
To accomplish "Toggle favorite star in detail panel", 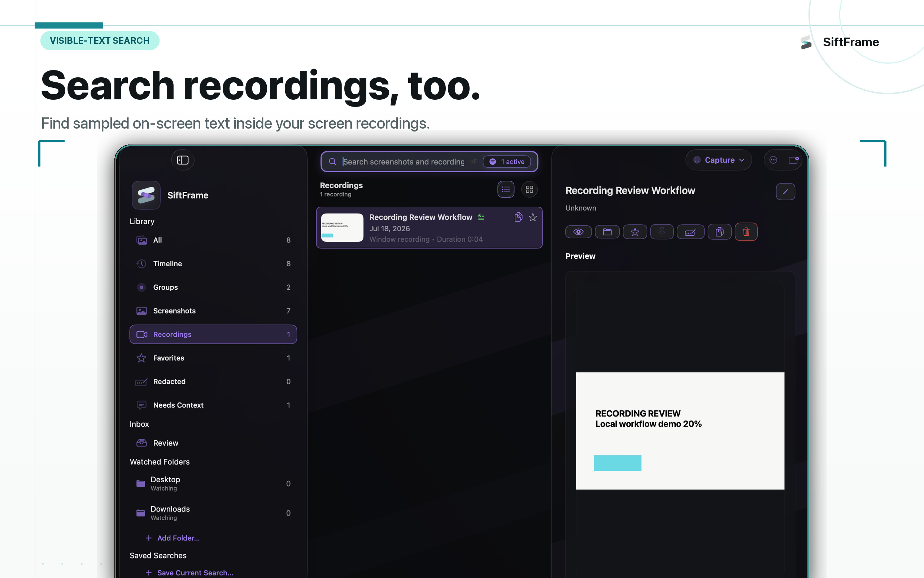I will 635,232.
